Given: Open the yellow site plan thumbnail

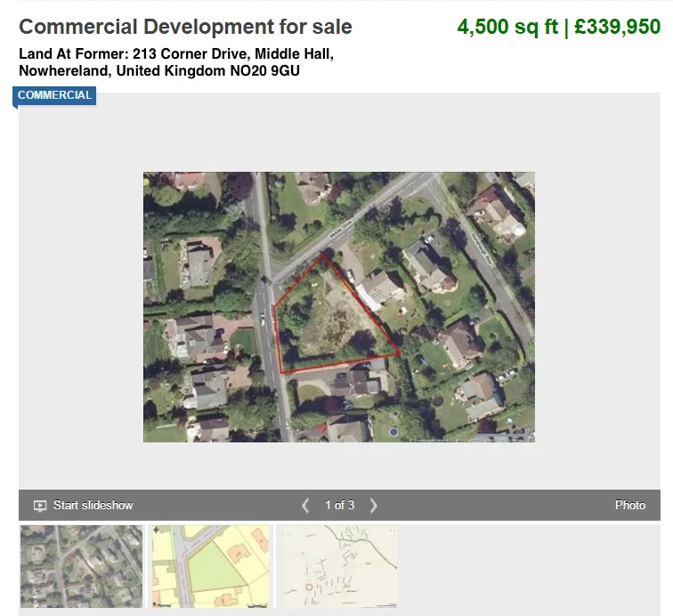Looking at the screenshot, I should 210,566.
